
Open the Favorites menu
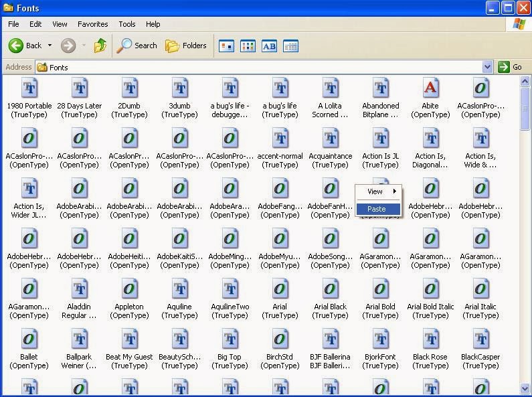coord(92,24)
